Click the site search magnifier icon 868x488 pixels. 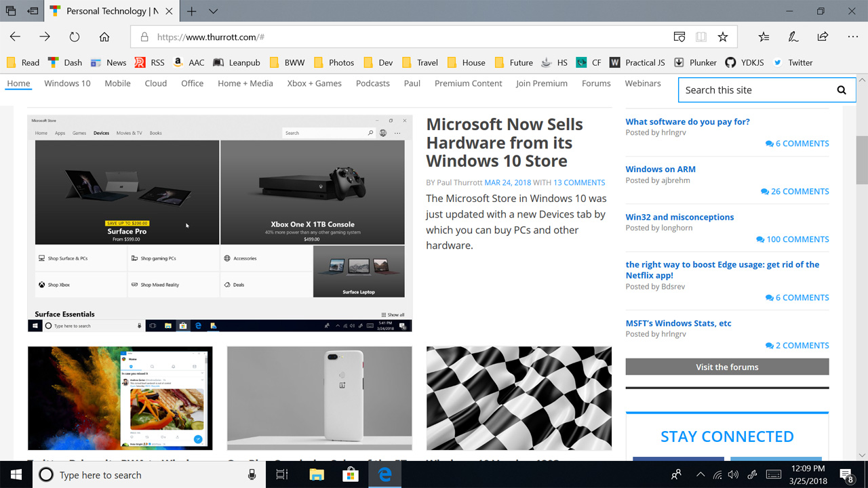click(x=841, y=90)
